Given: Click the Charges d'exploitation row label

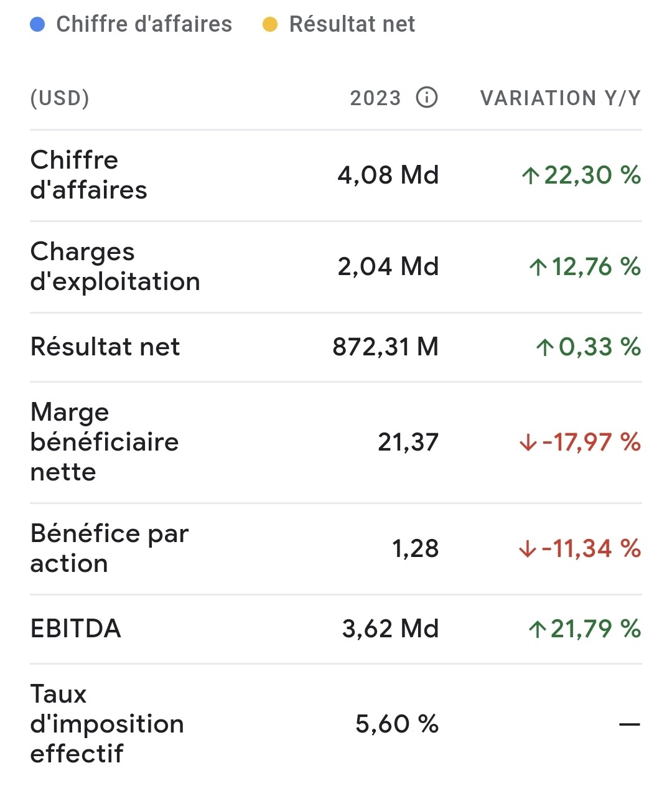Looking at the screenshot, I should (x=115, y=266).
